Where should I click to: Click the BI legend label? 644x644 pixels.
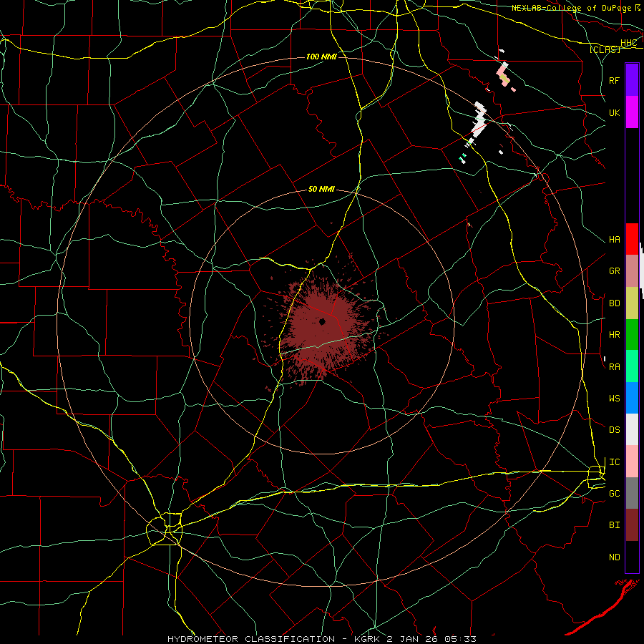point(615,525)
